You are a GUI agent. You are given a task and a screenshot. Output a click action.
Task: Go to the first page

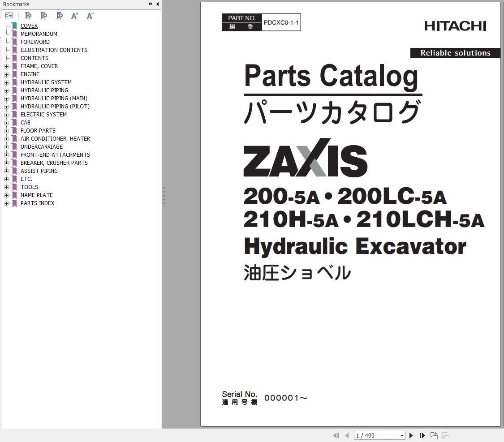(336, 436)
